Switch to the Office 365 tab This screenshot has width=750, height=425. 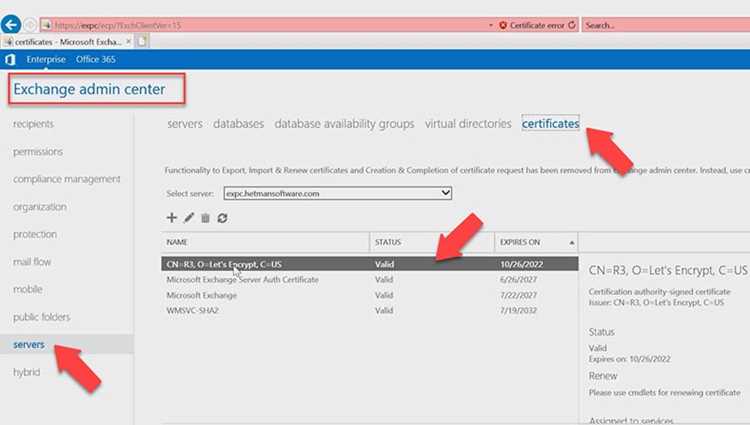click(96, 59)
